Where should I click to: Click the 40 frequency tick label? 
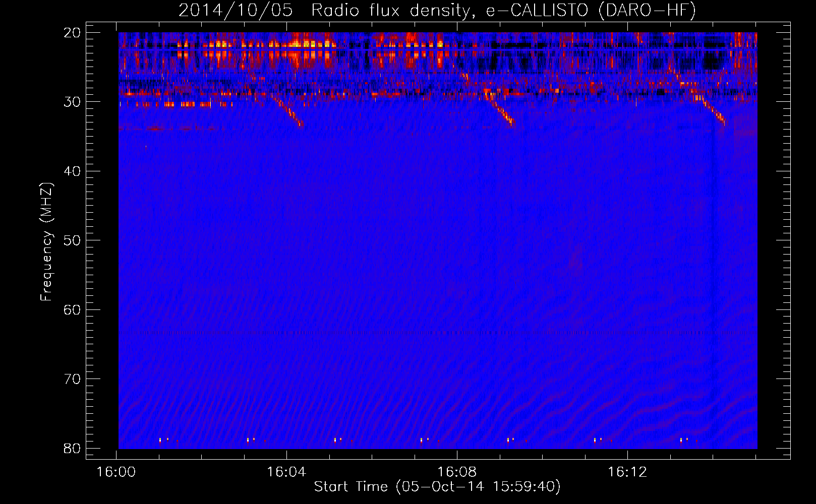[73, 171]
